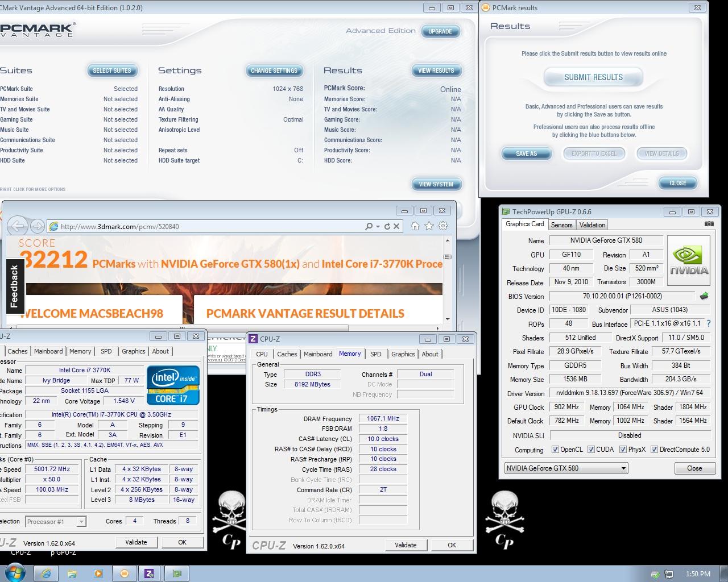This screenshot has width=728, height=582.
Task: Click the NVIDIA logo in GPU-Z
Action: pyautogui.click(x=689, y=260)
